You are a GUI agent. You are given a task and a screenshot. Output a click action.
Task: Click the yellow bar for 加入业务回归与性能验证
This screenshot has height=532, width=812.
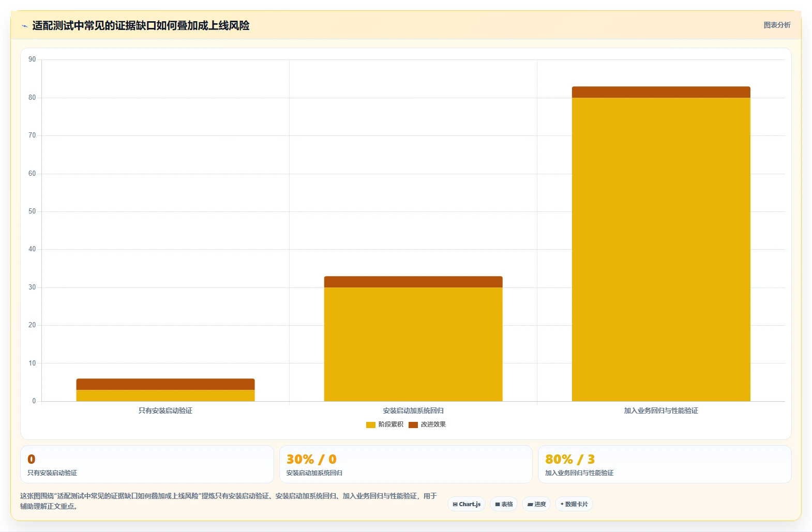point(661,249)
